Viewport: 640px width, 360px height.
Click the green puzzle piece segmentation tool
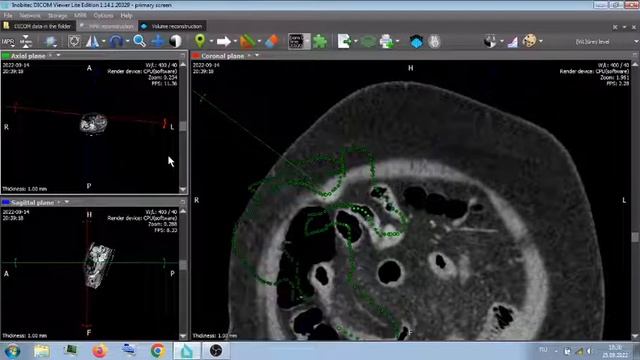tap(320, 41)
